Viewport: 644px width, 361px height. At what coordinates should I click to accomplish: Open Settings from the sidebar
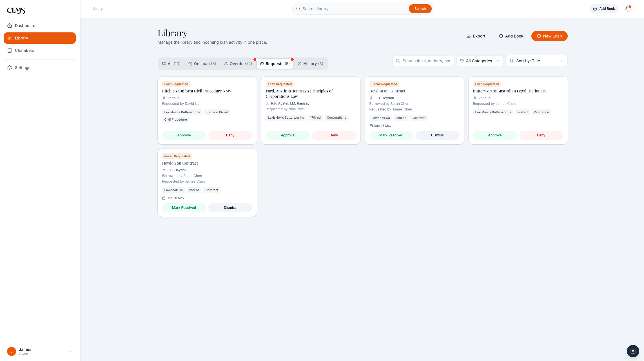coord(39,68)
